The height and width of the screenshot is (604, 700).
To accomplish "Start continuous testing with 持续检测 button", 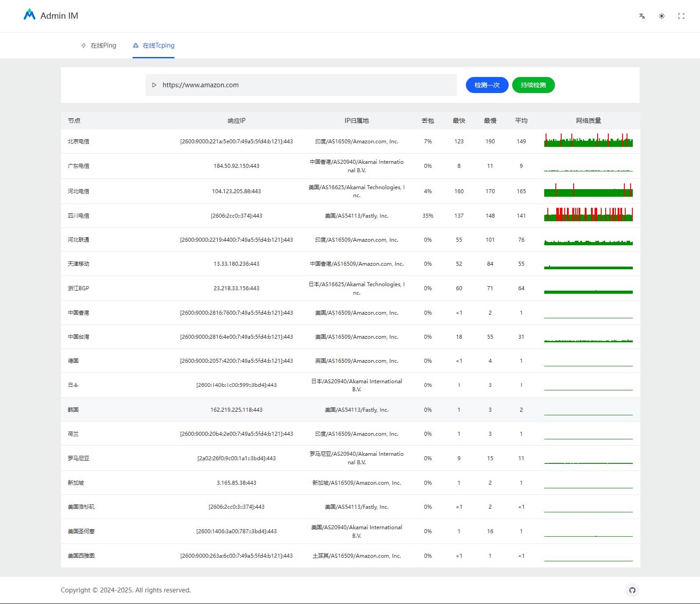I will (533, 85).
